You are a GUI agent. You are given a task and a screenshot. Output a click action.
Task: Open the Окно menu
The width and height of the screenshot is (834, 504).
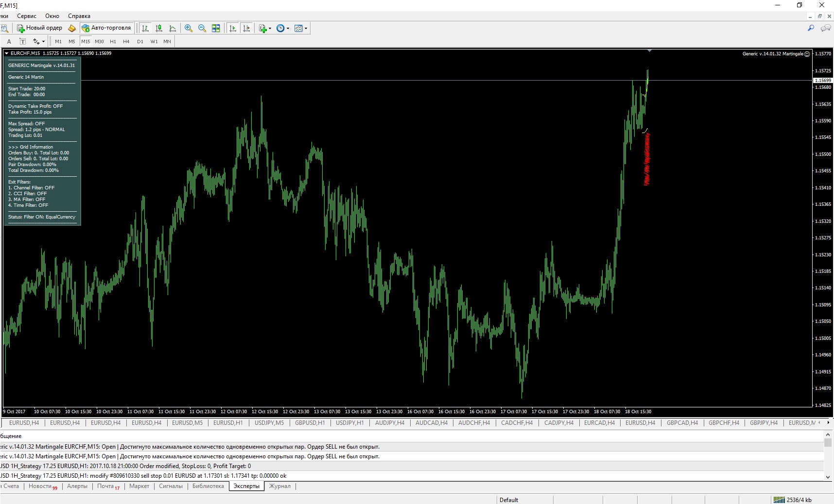pyautogui.click(x=52, y=16)
